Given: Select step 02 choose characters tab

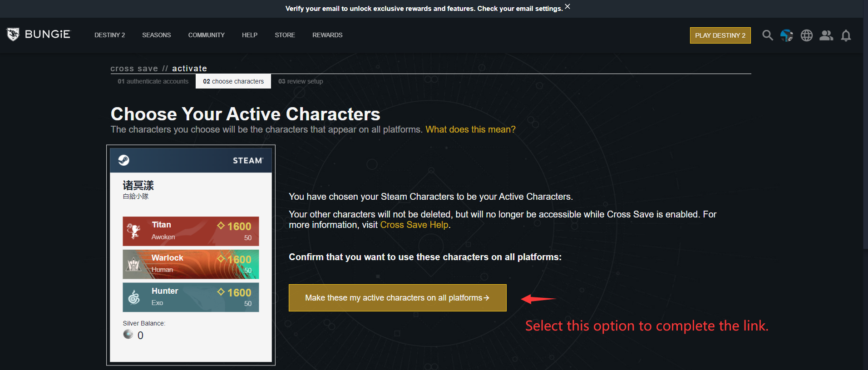Looking at the screenshot, I should (233, 81).
